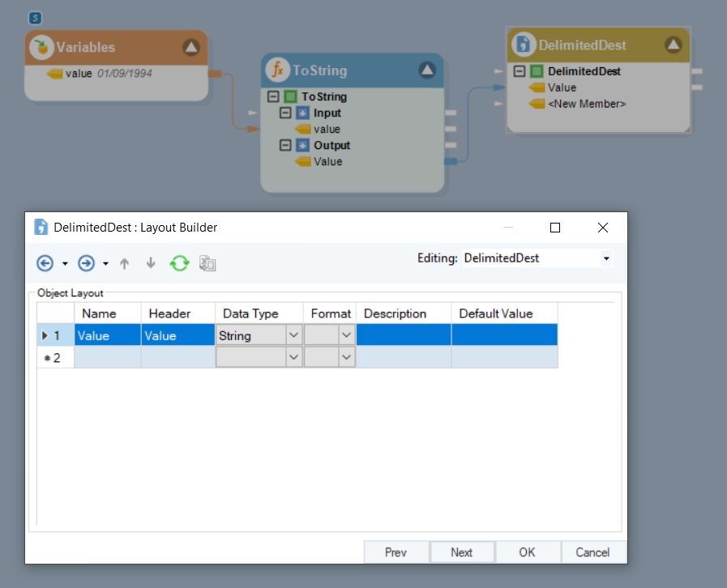The height and width of the screenshot is (588, 727).
Task: Collapse the DelimitedDest node with triangle button
Action: tap(674, 45)
